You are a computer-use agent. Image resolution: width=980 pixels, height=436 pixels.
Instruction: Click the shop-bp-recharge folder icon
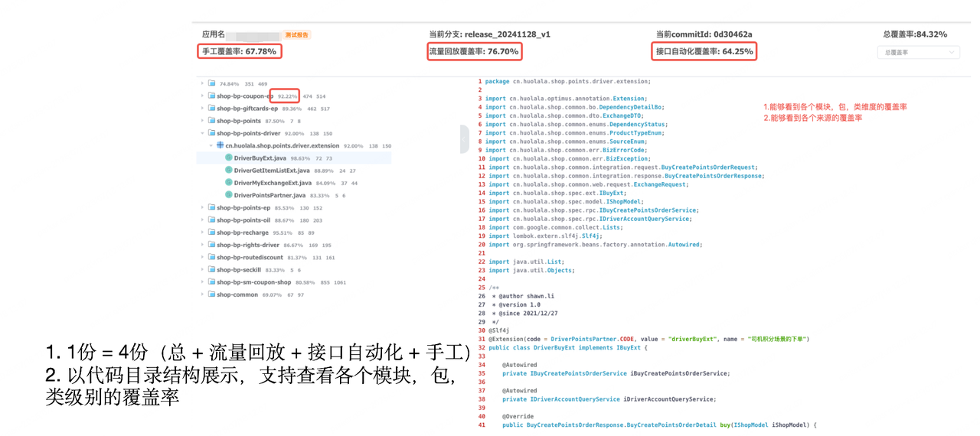point(211,233)
